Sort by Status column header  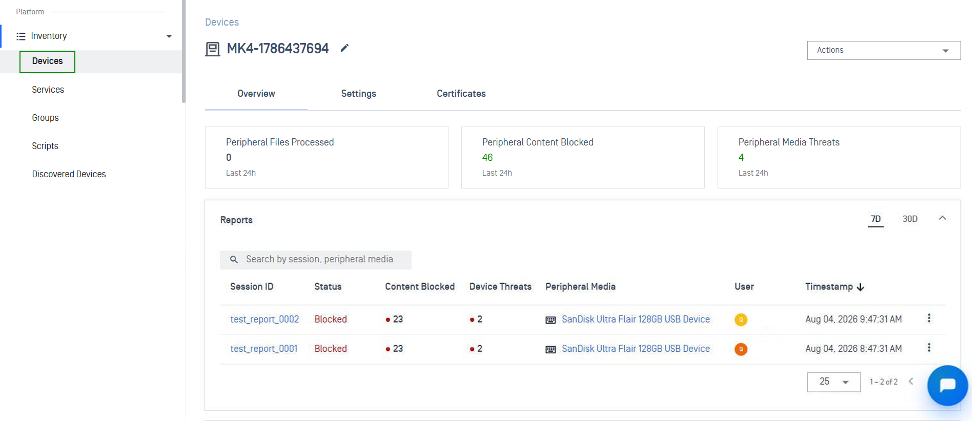(x=328, y=287)
